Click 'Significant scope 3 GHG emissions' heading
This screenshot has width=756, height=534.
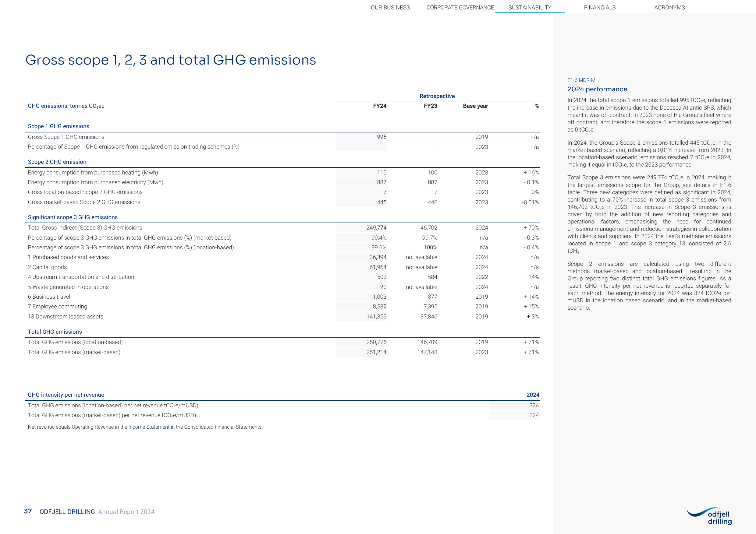[73, 217]
